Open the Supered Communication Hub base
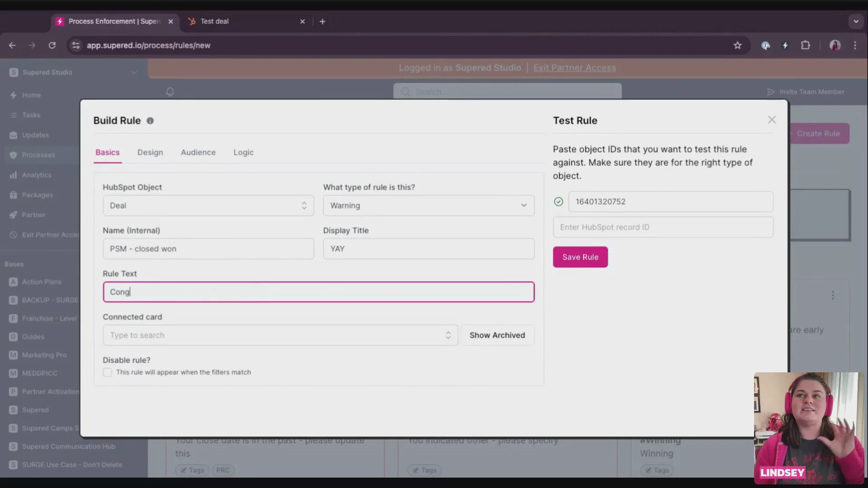The width and height of the screenshot is (868, 488). click(68, 446)
